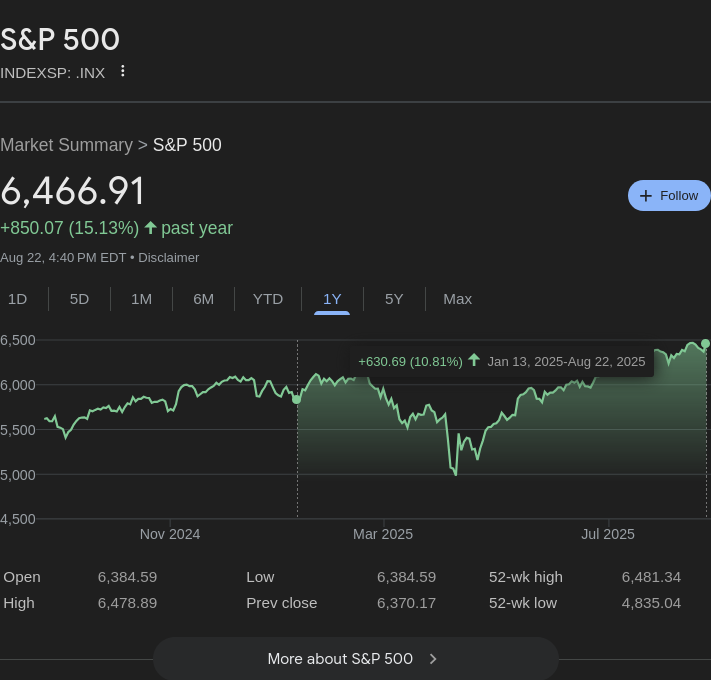Click the chevron next to More about S&P 500
The height and width of the screenshot is (680, 711).
(x=433, y=659)
